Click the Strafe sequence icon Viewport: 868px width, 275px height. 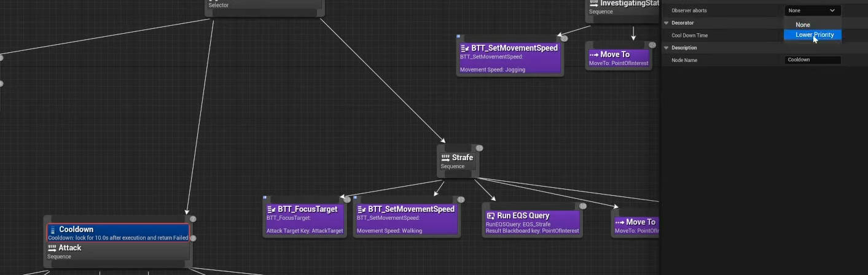click(x=445, y=158)
